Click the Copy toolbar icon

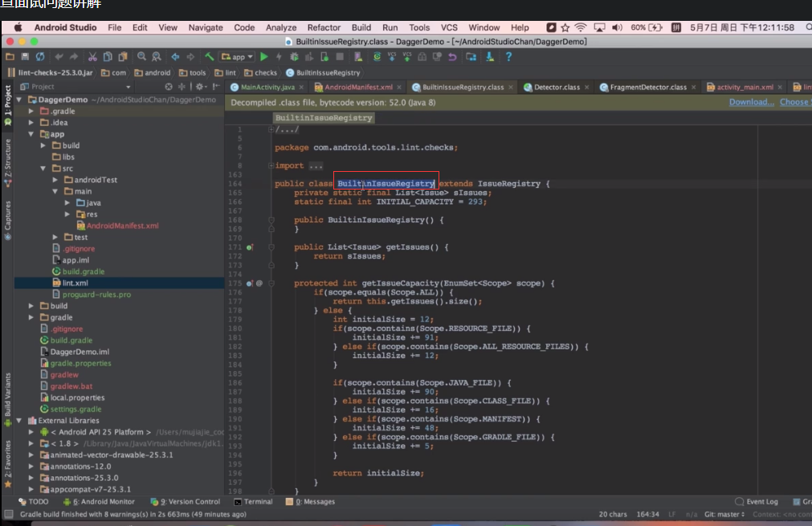tap(107, 57)
